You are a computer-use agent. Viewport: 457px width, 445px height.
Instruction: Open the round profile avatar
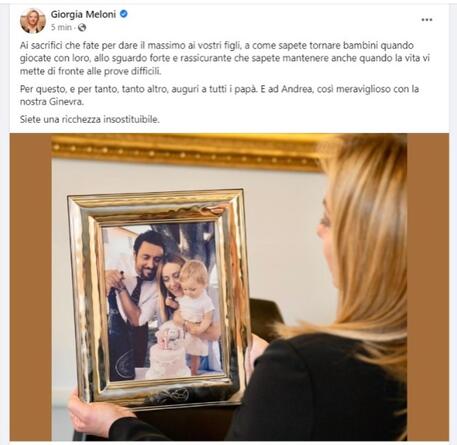tap(33, 21)
